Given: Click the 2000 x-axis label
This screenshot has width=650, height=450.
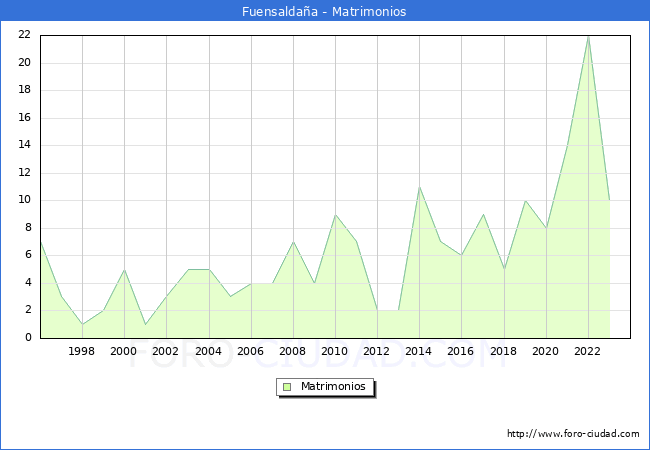Looking at the screenshot, I should pyautogui.click(x=123, y=351).
